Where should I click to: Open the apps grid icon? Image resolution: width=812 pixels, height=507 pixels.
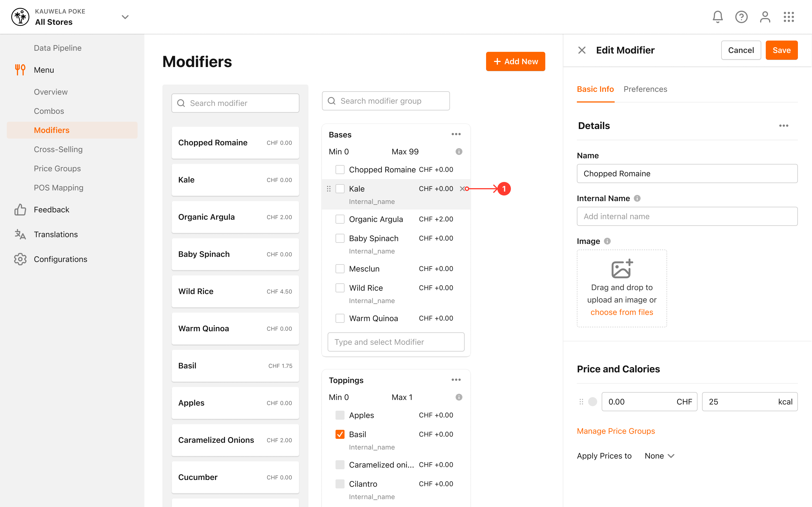pyautogui.click(x=789, y=17)
